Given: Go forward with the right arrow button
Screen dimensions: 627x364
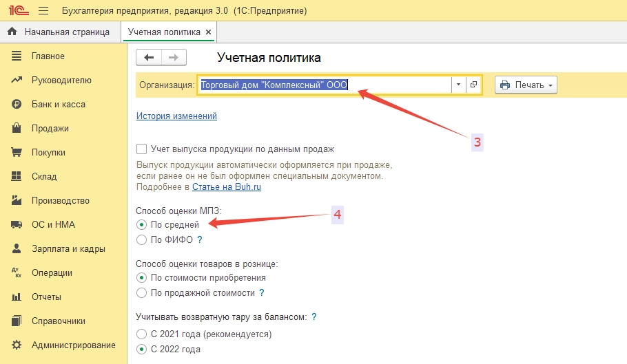Looking at the screenshot, I should [174, 58].
